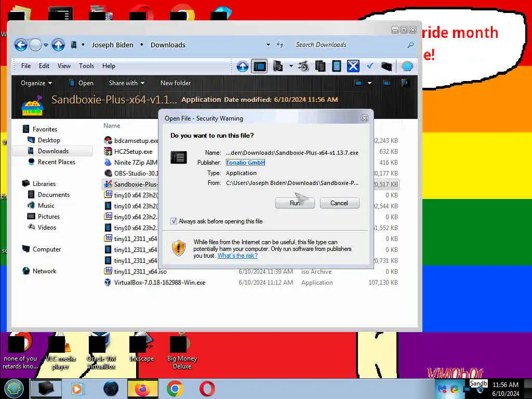Click the blue up-arrow toolbar icon
Image resolution: width=532 pixels, height=399 pixels.
pos(242,66)
